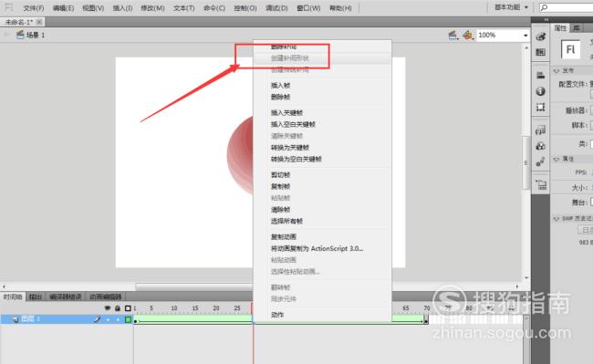Select 转换为关键帧 menu entry
This screenshot has width=593, height=364.
coord(290,148)
